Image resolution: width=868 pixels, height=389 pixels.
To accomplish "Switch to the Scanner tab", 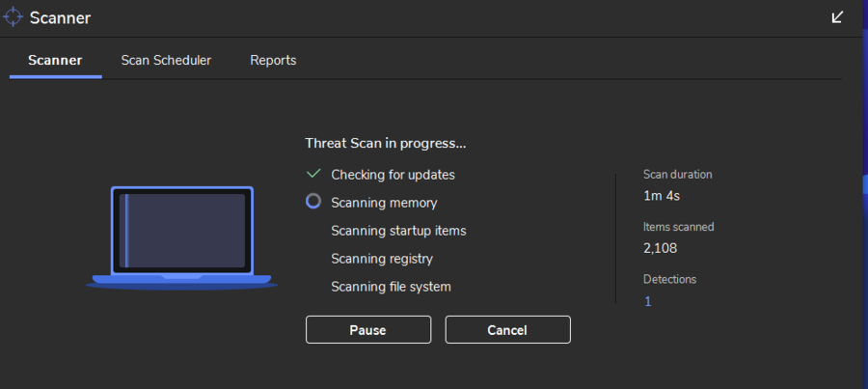I will [x=55, y=60].
